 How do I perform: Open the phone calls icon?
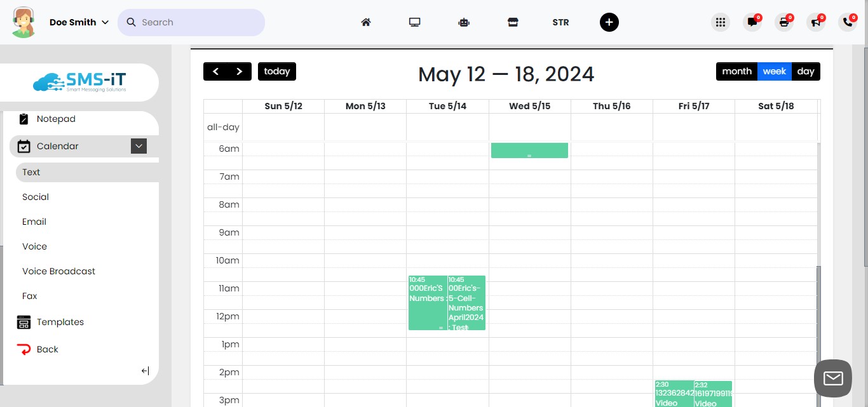(846, 22)
